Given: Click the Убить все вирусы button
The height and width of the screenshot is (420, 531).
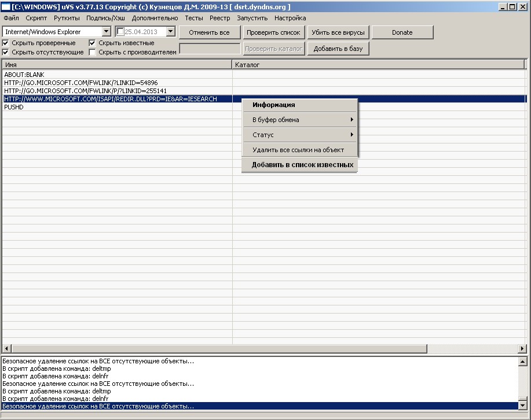Looking at the screenshot, I should point(338,32).
